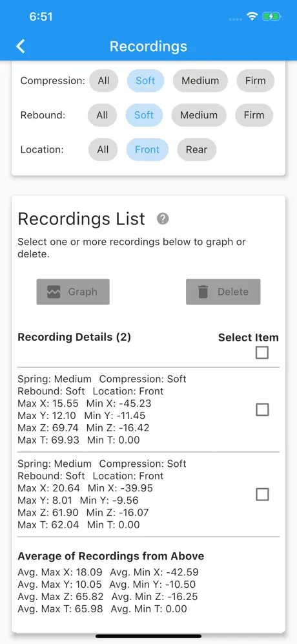Screen dimensions: 297x644
Task: Choose Medium for Rebound filter
Action: (199, 115)
